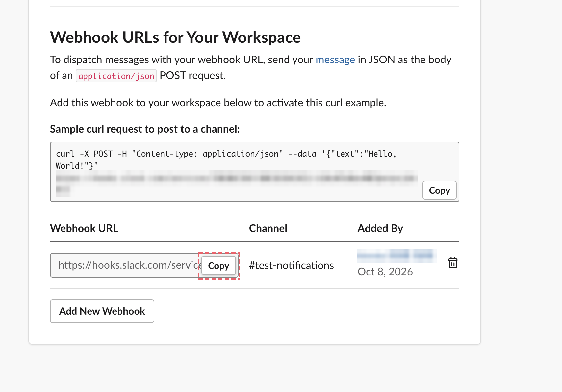Click 'Sample curl request to post' label
The image size is (562, 392).
(x=145, y=129)
